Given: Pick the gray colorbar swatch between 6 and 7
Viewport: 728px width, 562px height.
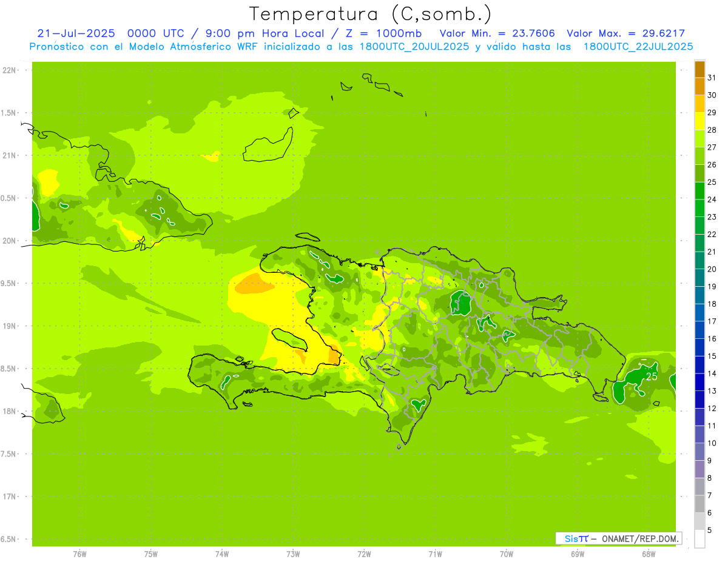Looking at the screenshot, I should (699, 504).
